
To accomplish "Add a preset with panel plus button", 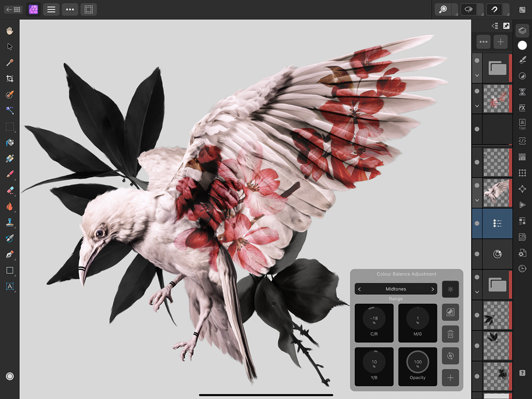I will click(450, 378).
